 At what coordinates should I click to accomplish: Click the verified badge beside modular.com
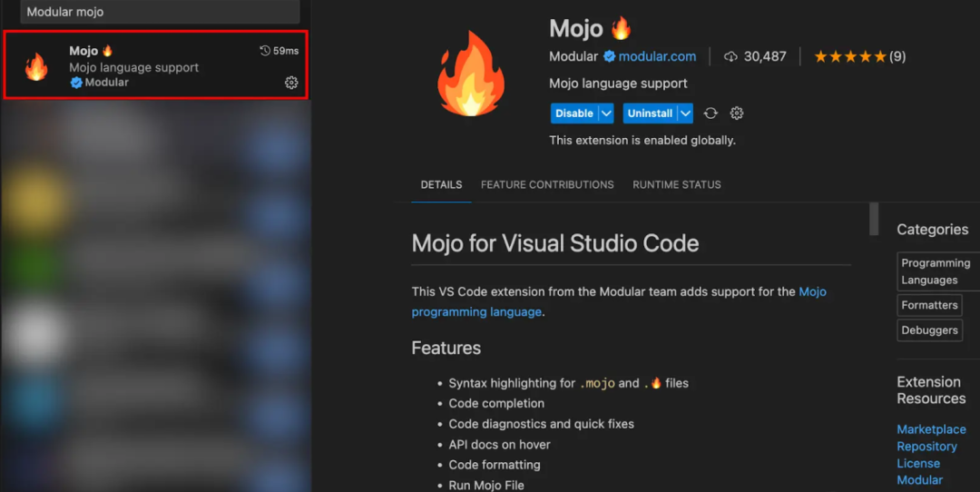tap(609, 56)
